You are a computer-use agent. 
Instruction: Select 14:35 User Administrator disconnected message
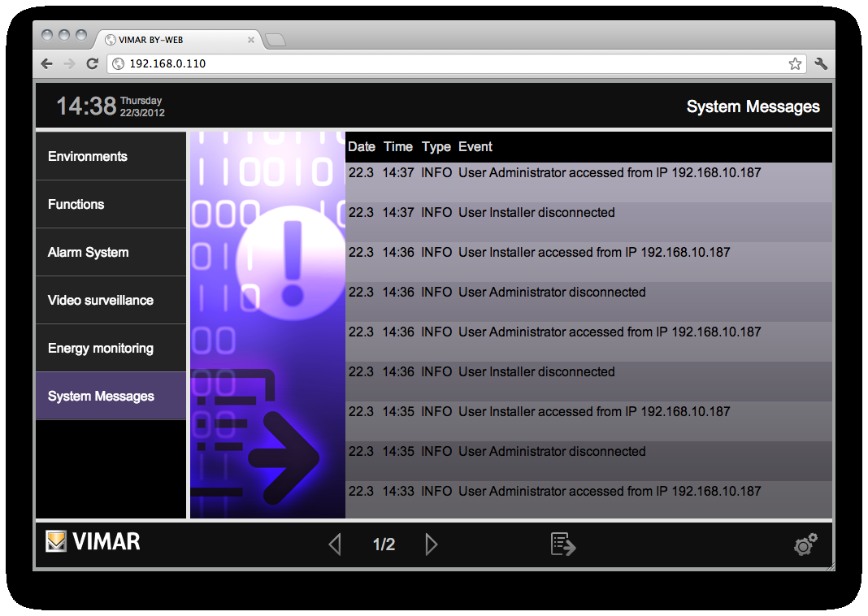point(588,461)
